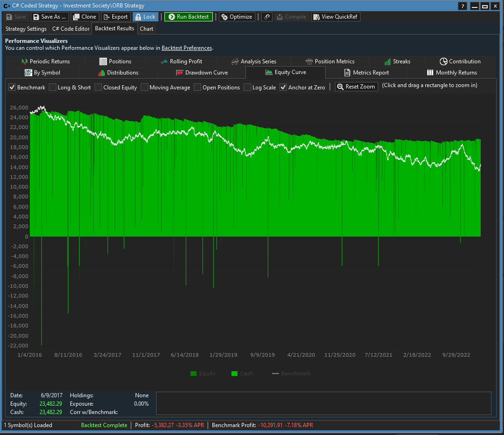Screen dimensions: 504x435
Task: Clone the current strategy
Action: point(84,17)
